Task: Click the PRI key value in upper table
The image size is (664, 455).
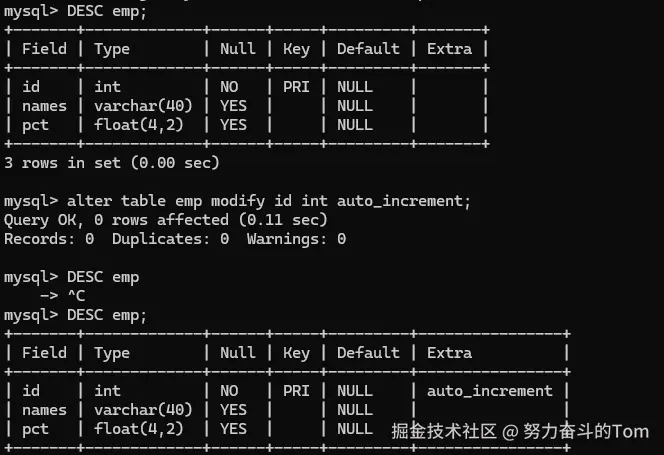Action: coord(296,86)
